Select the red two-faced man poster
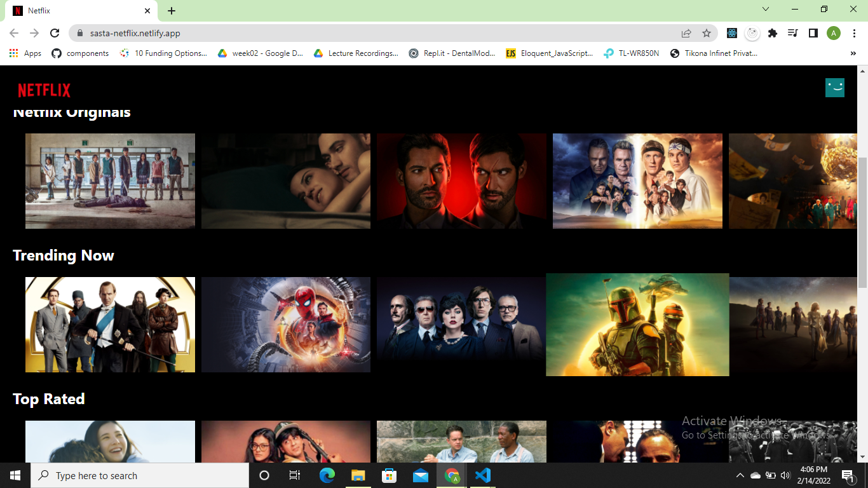 pyautogui.click(x=461, y=181)
